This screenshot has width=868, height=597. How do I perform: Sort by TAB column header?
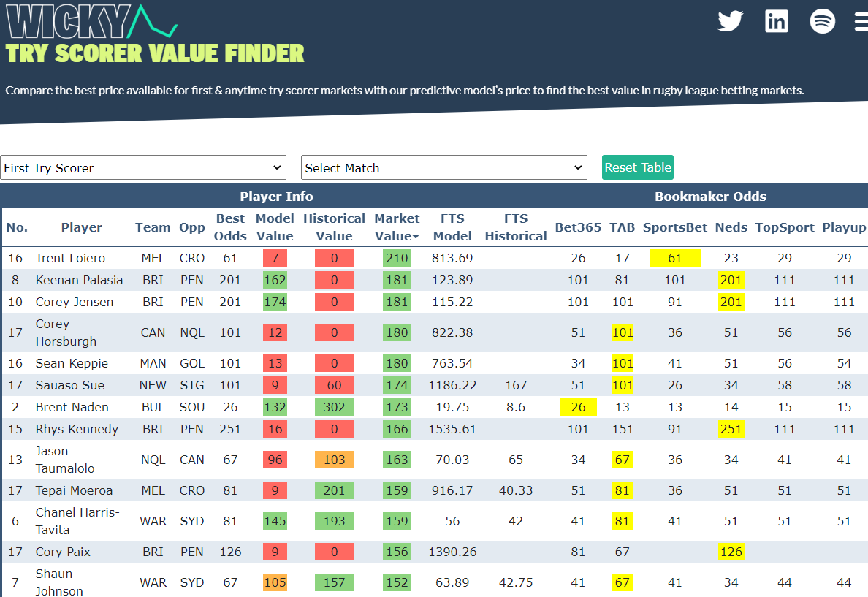click(623, 227)
